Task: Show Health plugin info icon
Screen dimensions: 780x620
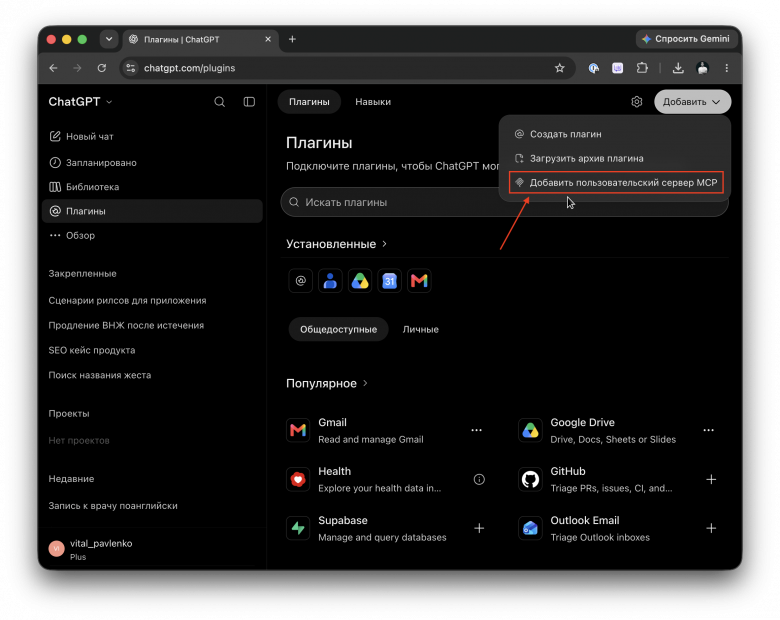Action: pos(479,479)
